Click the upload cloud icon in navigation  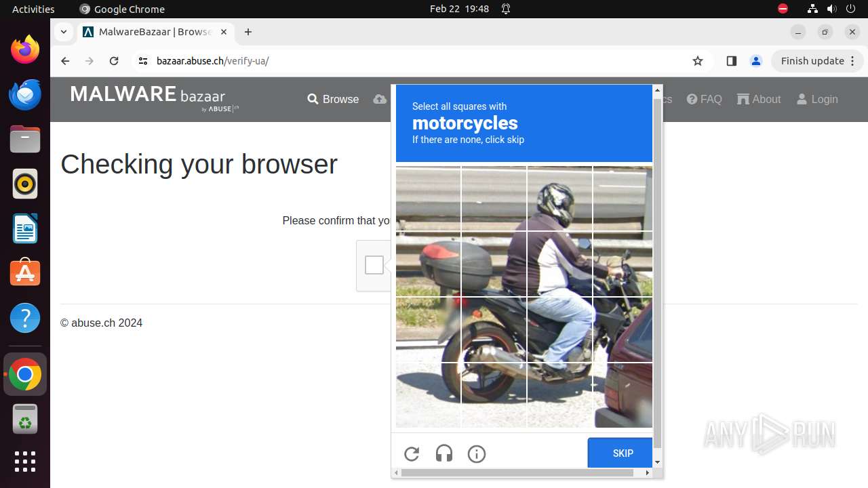pyautogui.click(x=380, y=99)
